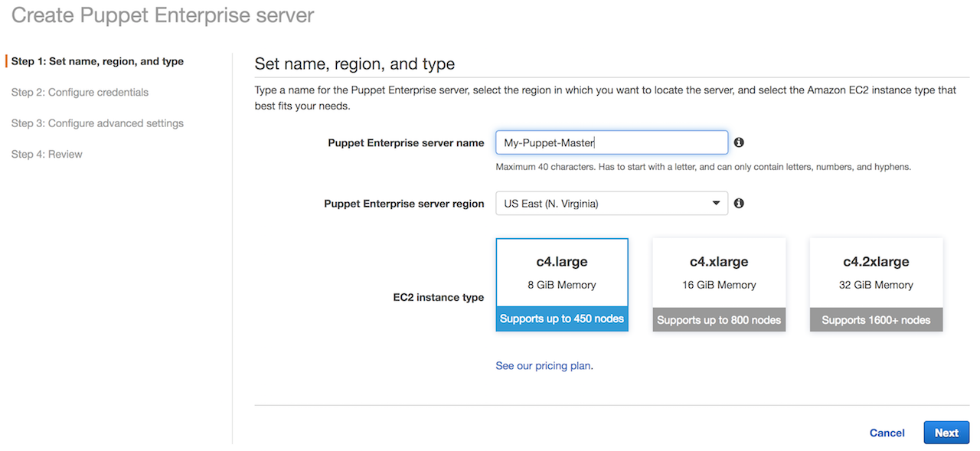
Task: Click the '8 GiB Memory' text
Action: [x=562, y=285]
